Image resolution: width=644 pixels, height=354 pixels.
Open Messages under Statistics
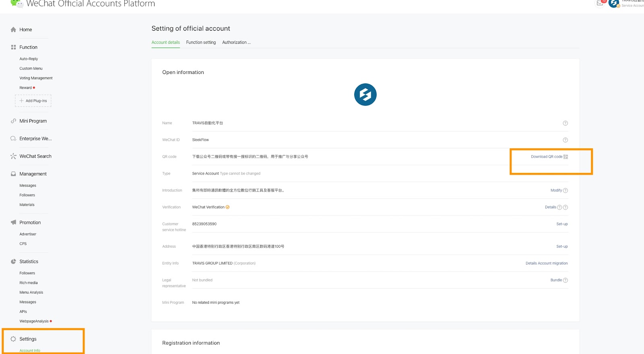tap(28, 302)
